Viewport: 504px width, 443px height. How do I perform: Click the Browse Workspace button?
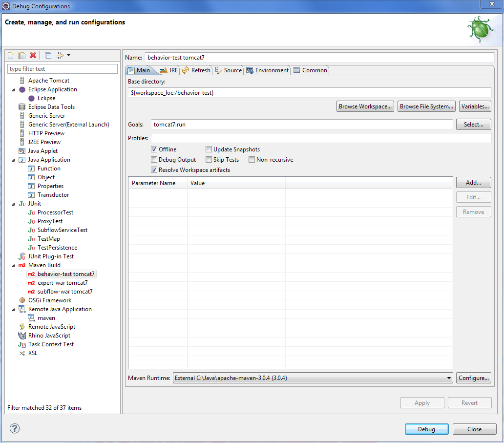(x=365, y=106)
